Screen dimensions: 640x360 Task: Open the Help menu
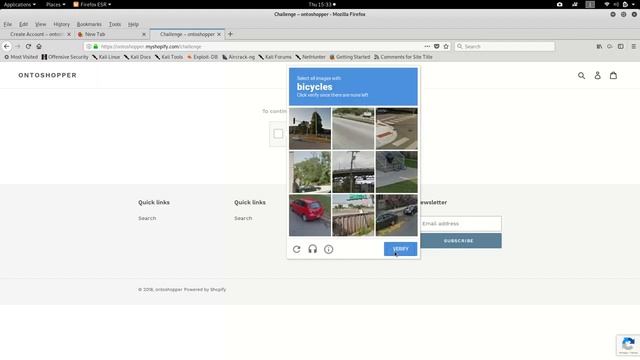[x=133, y=24]
